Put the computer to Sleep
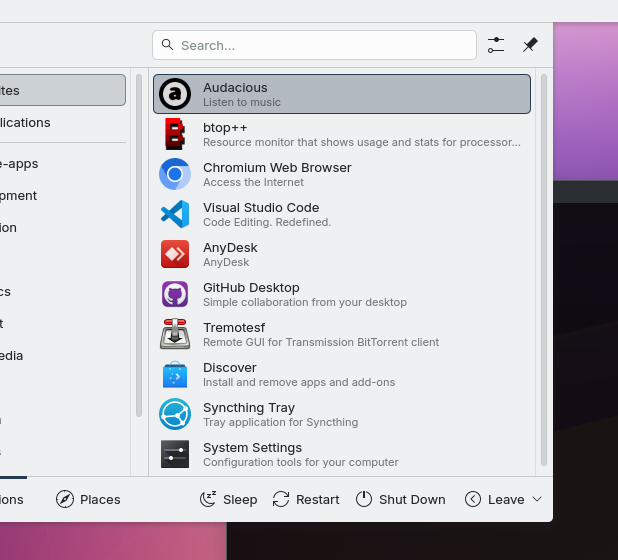618x560 pixels. 228,499
